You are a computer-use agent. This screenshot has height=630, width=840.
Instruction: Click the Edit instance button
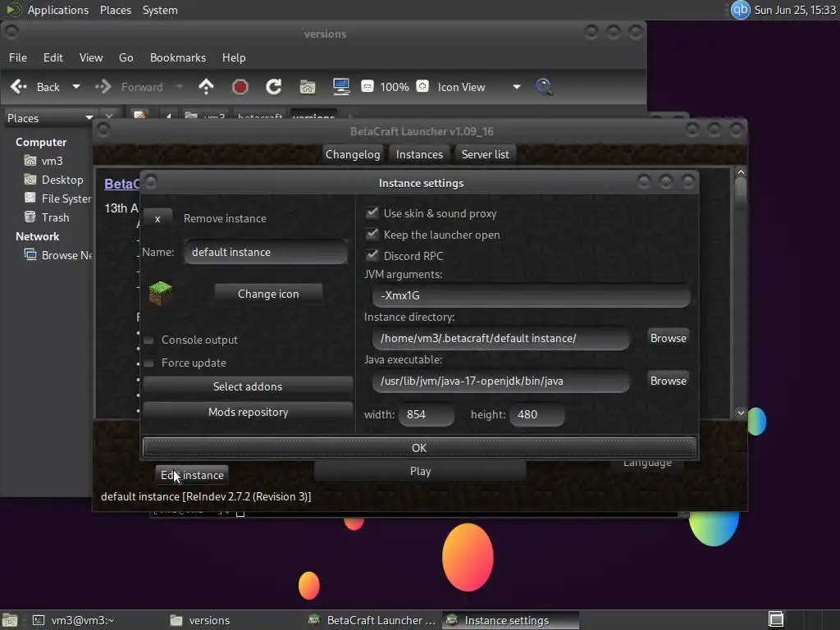pos(192,475)
